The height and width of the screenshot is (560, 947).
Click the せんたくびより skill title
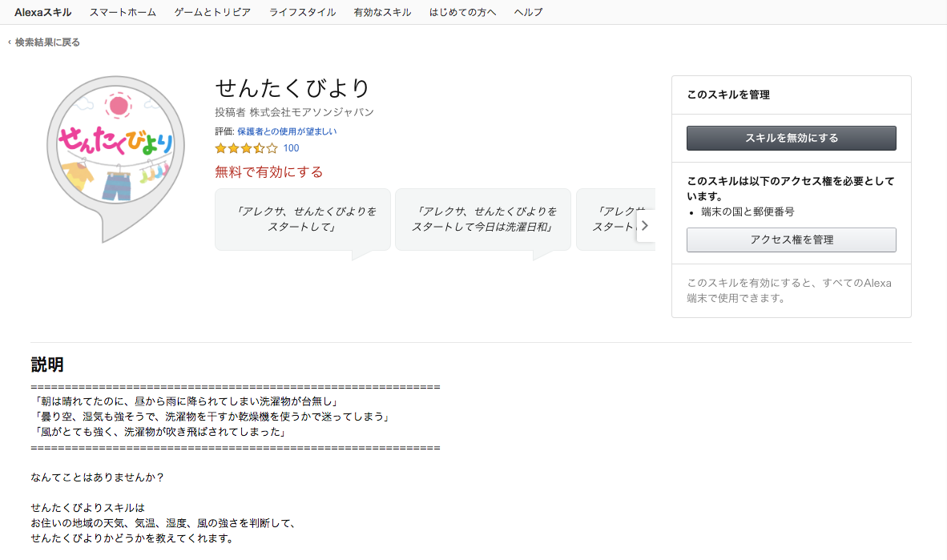point(292,88)
